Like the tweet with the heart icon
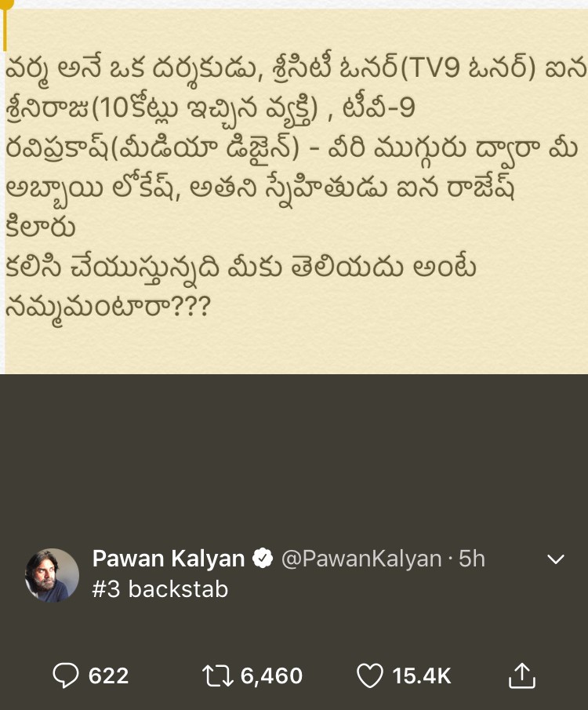This screenshot has height=710, width=588. pyautogui.click(x=370, y=675)
